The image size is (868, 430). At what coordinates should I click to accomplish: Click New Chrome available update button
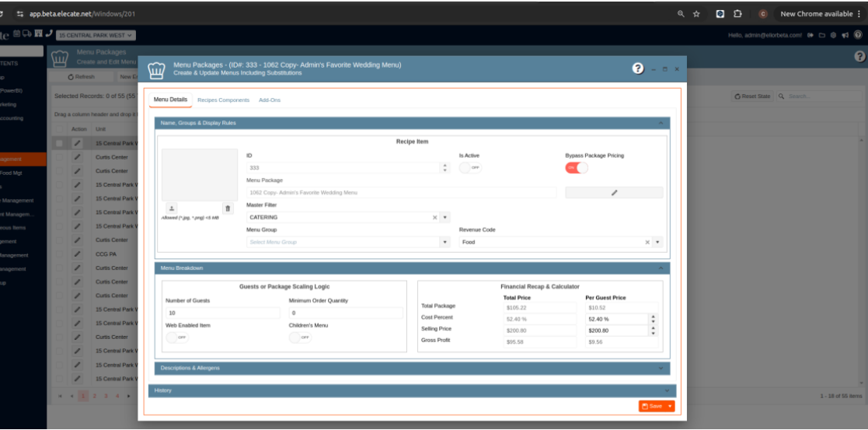[815, 14]
